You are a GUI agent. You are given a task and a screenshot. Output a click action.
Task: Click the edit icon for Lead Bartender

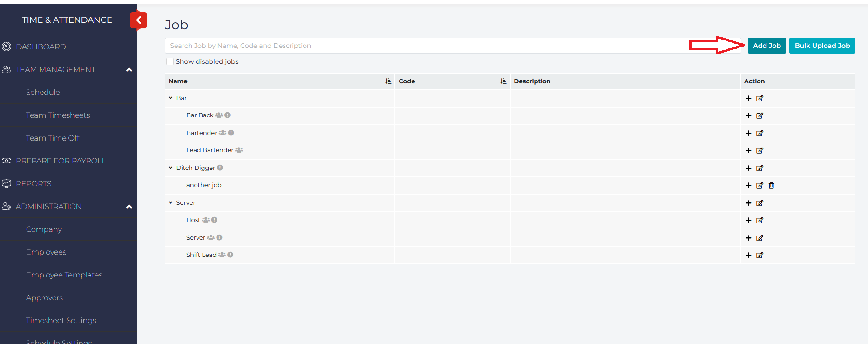(759, 150)
